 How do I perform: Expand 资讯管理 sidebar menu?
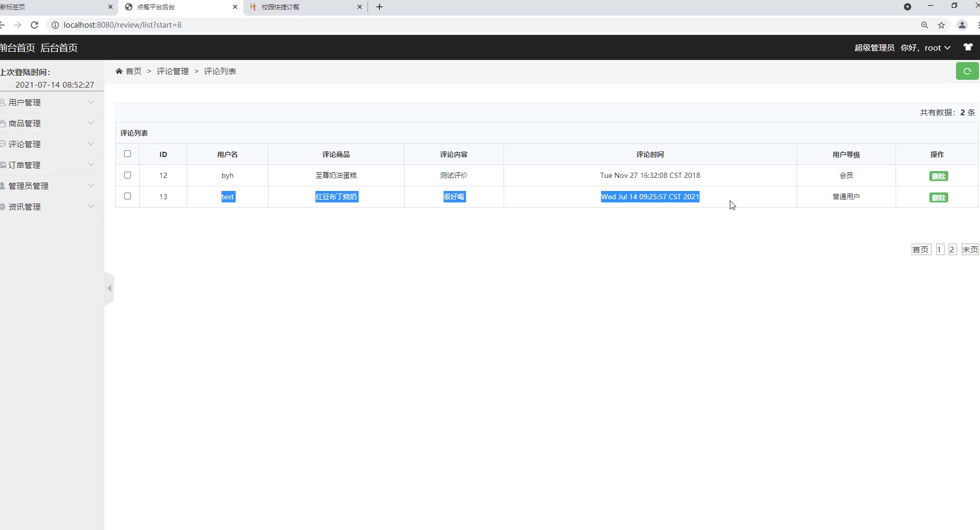click(x=52, y=207)
